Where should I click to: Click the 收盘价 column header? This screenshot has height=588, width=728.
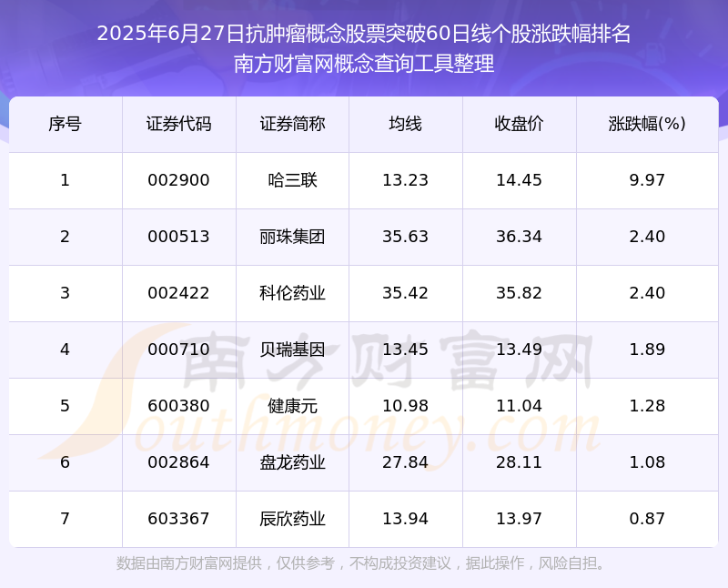pyautogui.click(x=519, y=124)
